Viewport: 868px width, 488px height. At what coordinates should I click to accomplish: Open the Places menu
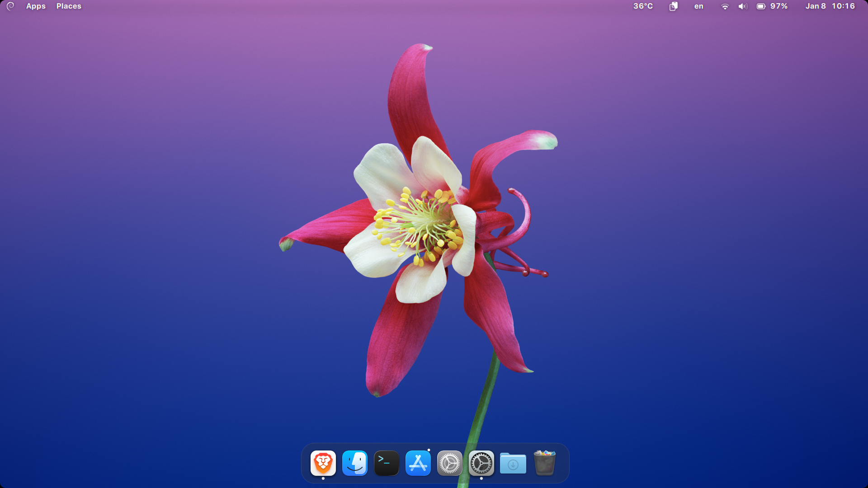coord(69,6)
